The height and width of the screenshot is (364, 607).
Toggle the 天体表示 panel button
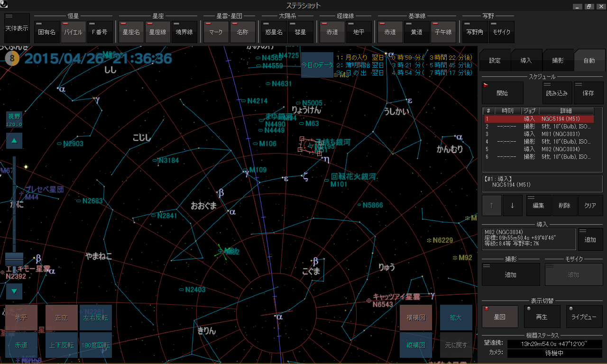pos(17,28)
